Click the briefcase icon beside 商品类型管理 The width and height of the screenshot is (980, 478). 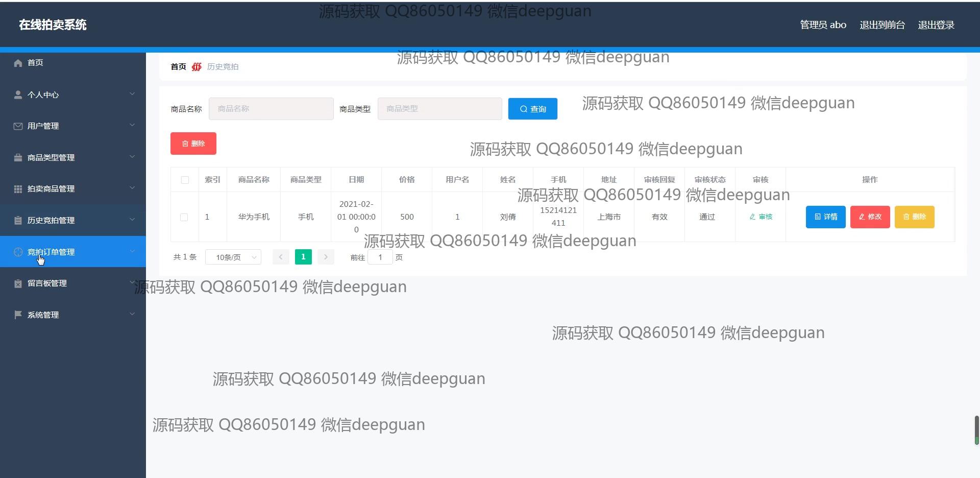[18, 158]
